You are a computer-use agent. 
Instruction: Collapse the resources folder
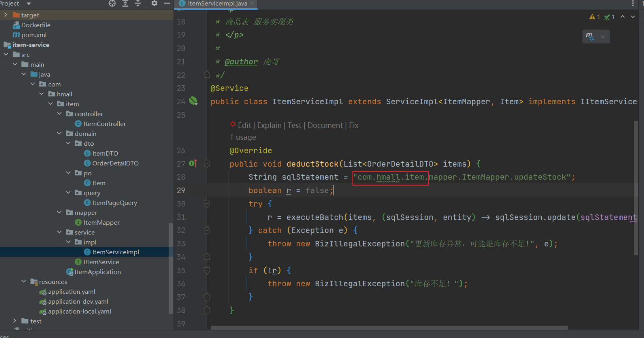pyautogui.click(x=24, y=282)
